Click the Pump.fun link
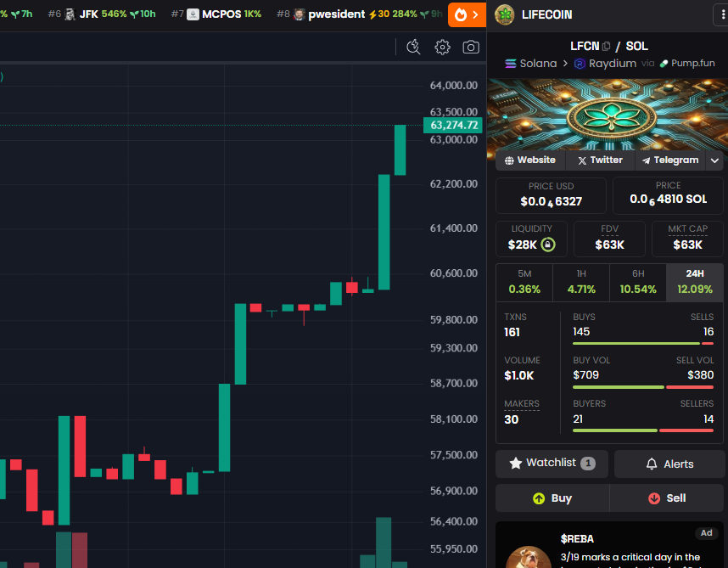The width and height of the screenshot is (728, 568). tap(687, 63)
